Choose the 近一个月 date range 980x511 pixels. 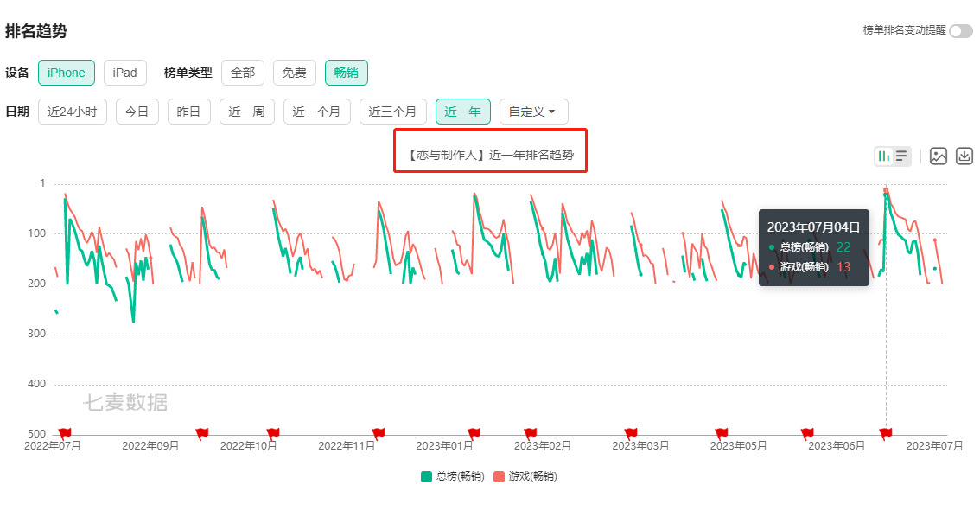pyautogui.click(x=317, y=112)
